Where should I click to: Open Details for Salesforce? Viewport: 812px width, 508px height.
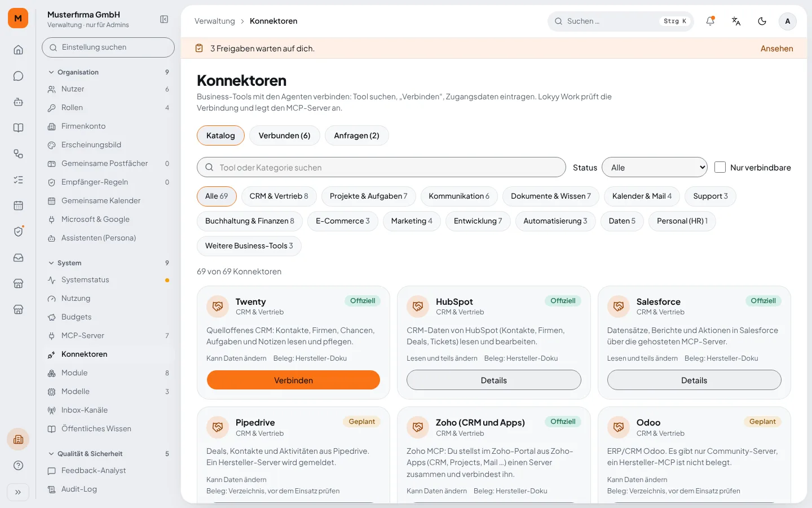click(694, 380)
